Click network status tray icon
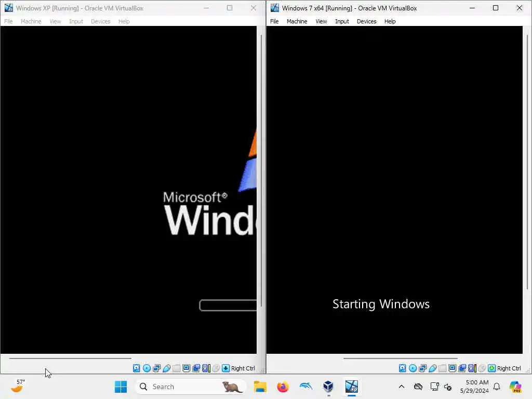The width and height of the screenshot is (532, 399). pyautogui.click(x=434, y=387)
